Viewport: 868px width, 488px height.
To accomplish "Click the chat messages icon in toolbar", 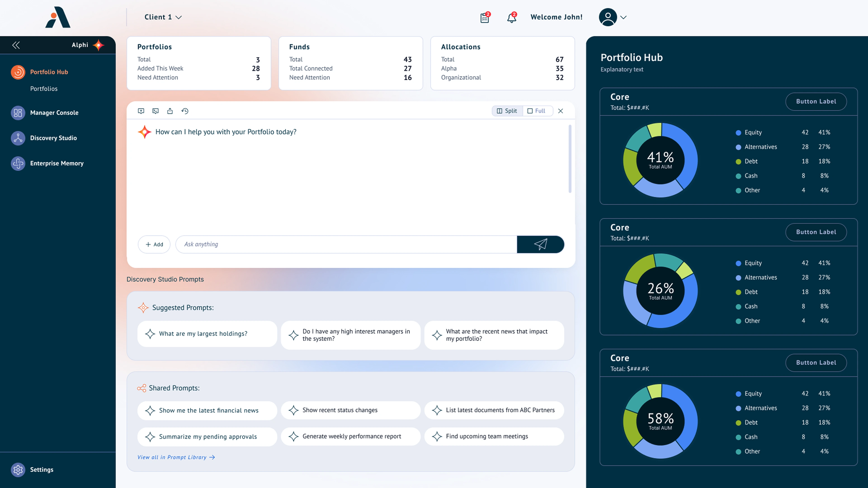I will click(155, 111).
